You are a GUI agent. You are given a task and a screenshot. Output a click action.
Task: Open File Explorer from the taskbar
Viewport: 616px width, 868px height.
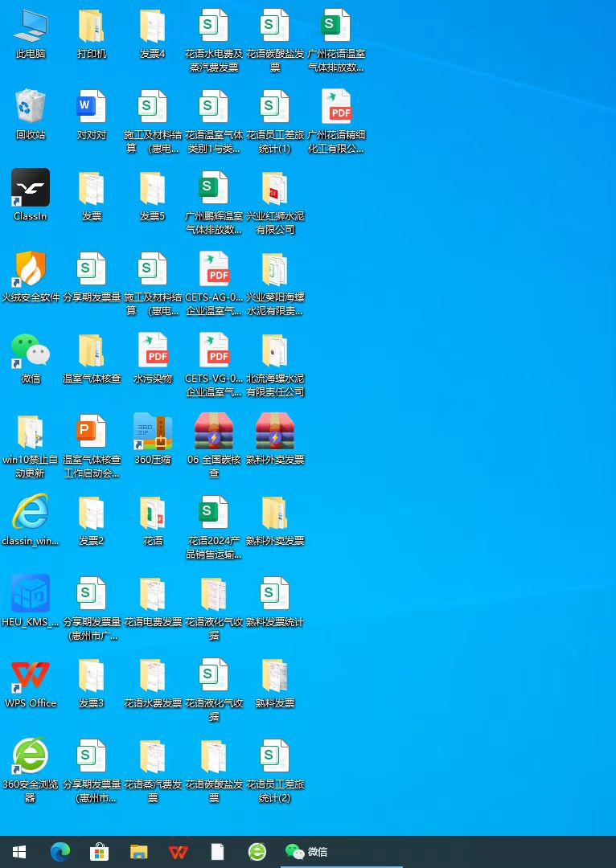(138, 851)
